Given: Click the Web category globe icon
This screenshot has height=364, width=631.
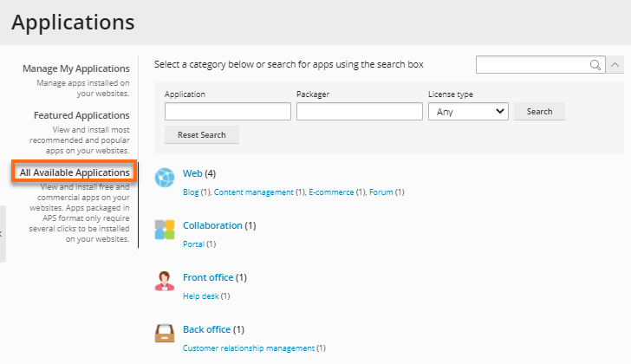Looking at the screenshot, I should coord(165,179).
